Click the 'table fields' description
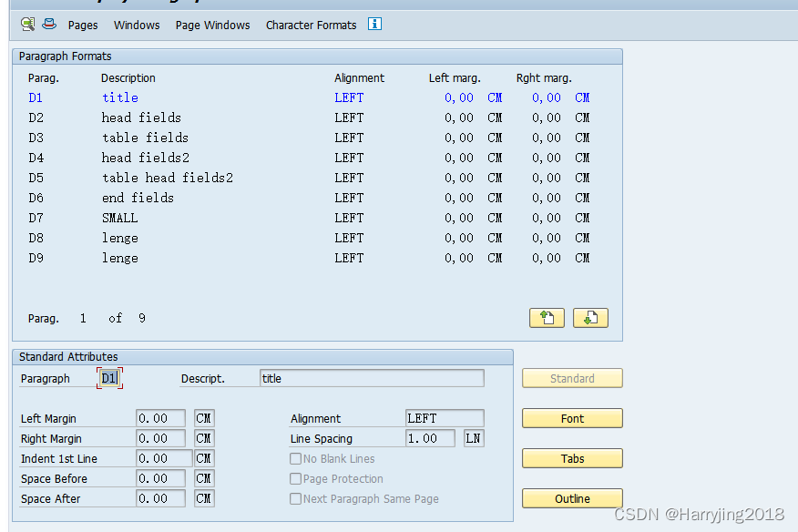 145,138
